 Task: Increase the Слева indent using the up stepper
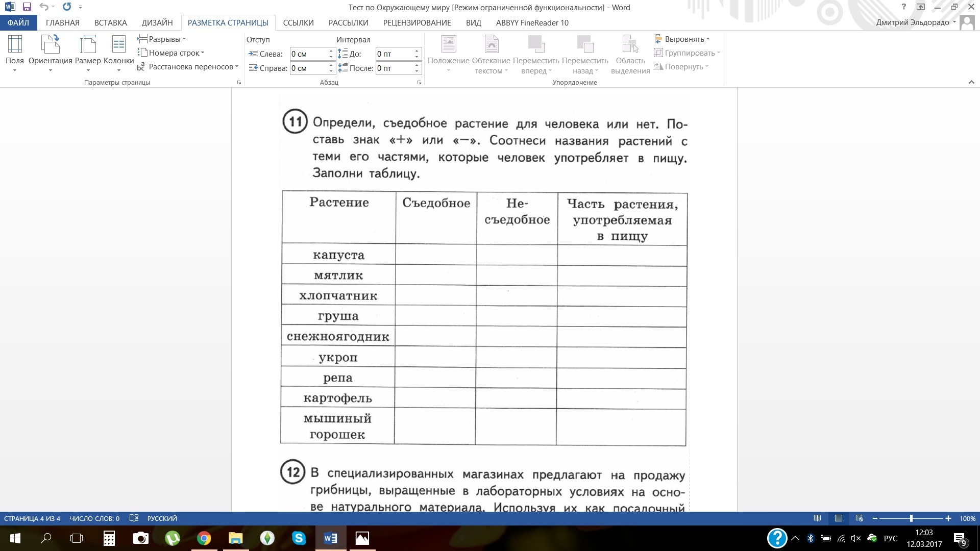coord(331,51)
